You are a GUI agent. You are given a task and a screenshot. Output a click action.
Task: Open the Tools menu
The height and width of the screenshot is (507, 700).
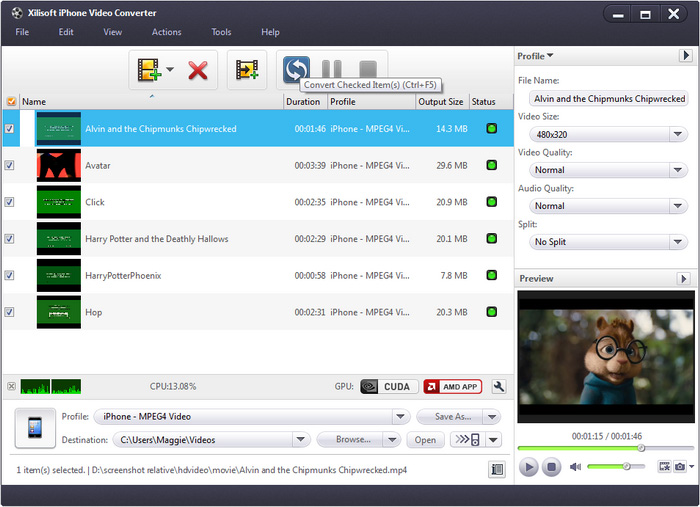[221, 32]
